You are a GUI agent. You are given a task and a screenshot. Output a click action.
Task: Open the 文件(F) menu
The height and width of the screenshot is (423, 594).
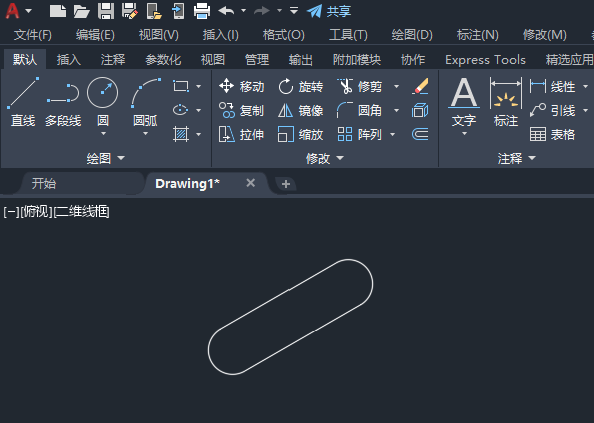click(x=33, y=35)
